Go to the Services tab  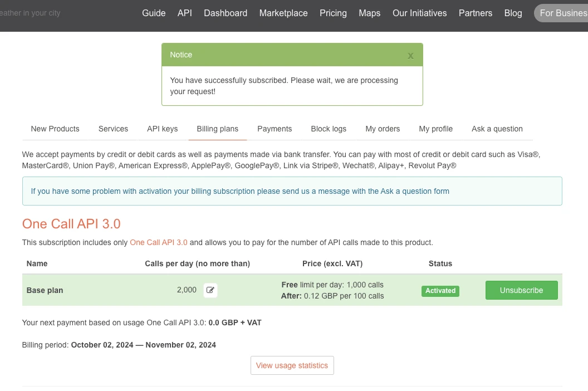click(113, 129)
